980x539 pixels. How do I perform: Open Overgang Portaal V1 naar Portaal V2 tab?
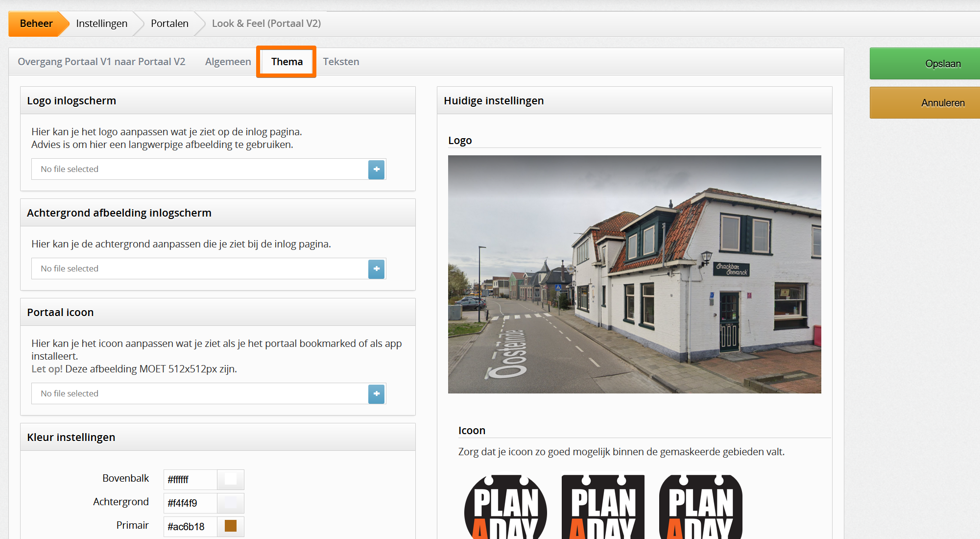point(101,62)
